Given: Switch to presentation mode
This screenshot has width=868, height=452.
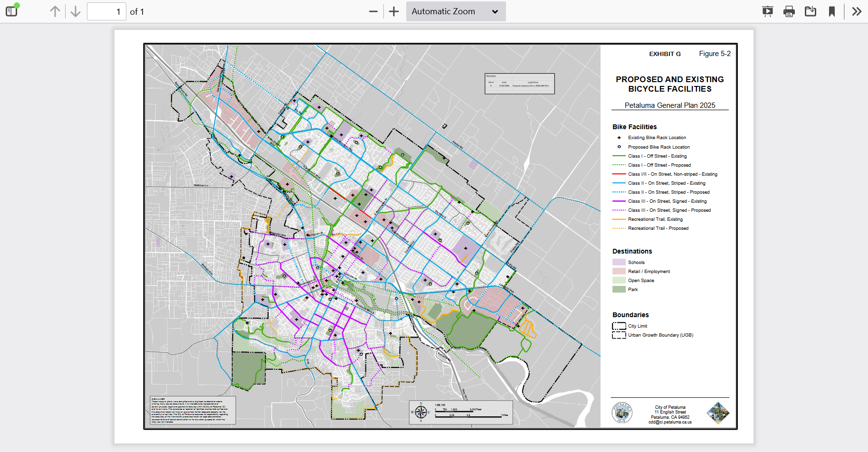Looking at the screenshot, I should (767, 11).
